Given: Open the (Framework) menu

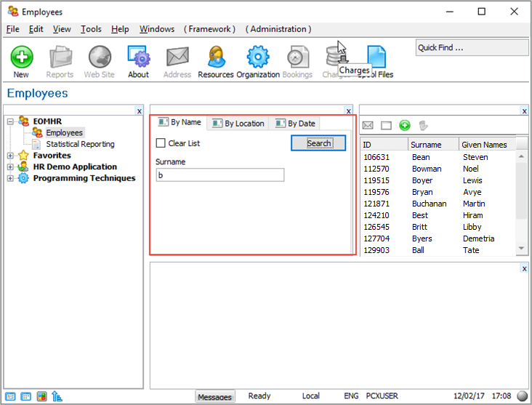Looking at the screenshot, I should point(210,29).
